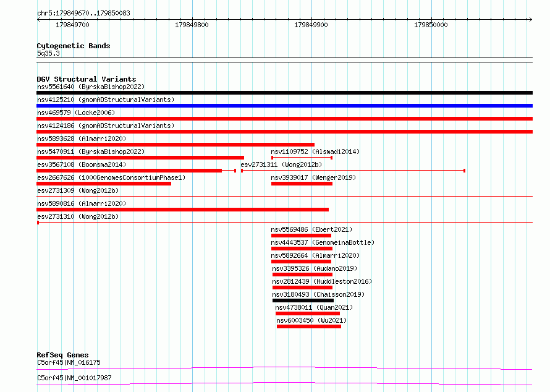Image resolution: width=550 pixels, height=392 pixels.
Task: Click the esv3567108 (Boomsma2014) label
Action: [x=82, y=164]
